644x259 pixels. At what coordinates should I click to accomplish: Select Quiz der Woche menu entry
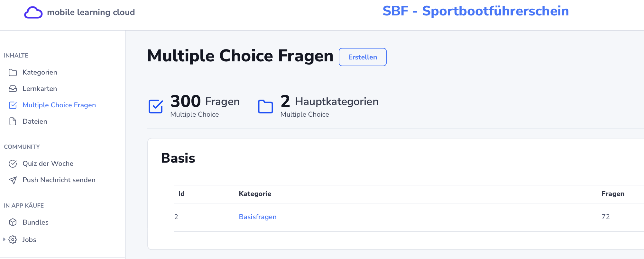[x=48, y=164]
